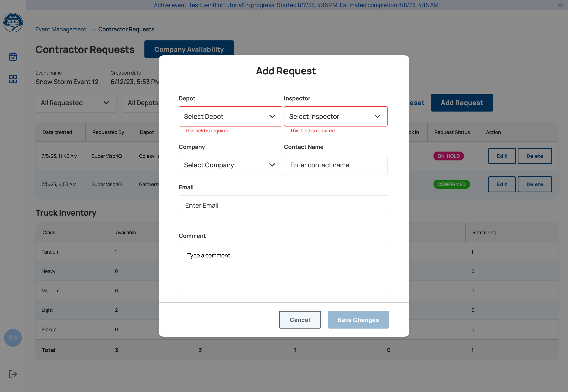Open the dashboard grid sidebar icon
The image size is (568, 392).
point(13,79)
